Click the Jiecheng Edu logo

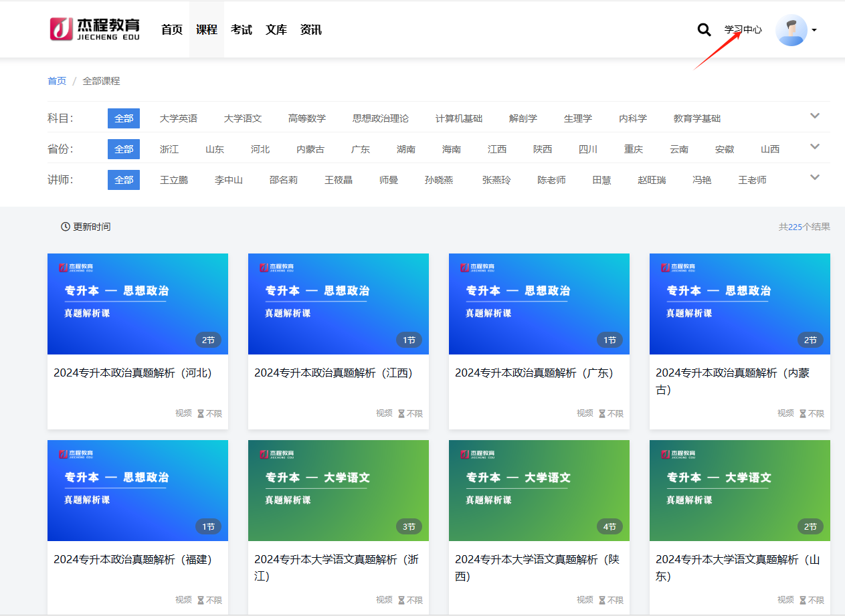point(95,29)
